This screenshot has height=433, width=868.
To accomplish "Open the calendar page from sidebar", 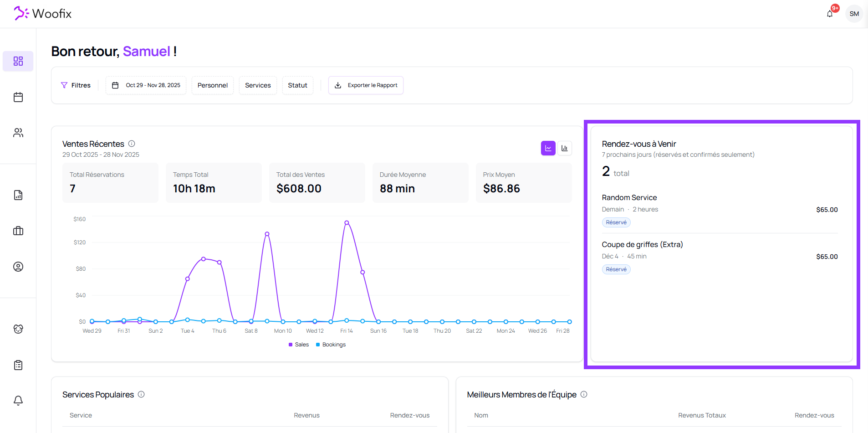I will (18, 97).
